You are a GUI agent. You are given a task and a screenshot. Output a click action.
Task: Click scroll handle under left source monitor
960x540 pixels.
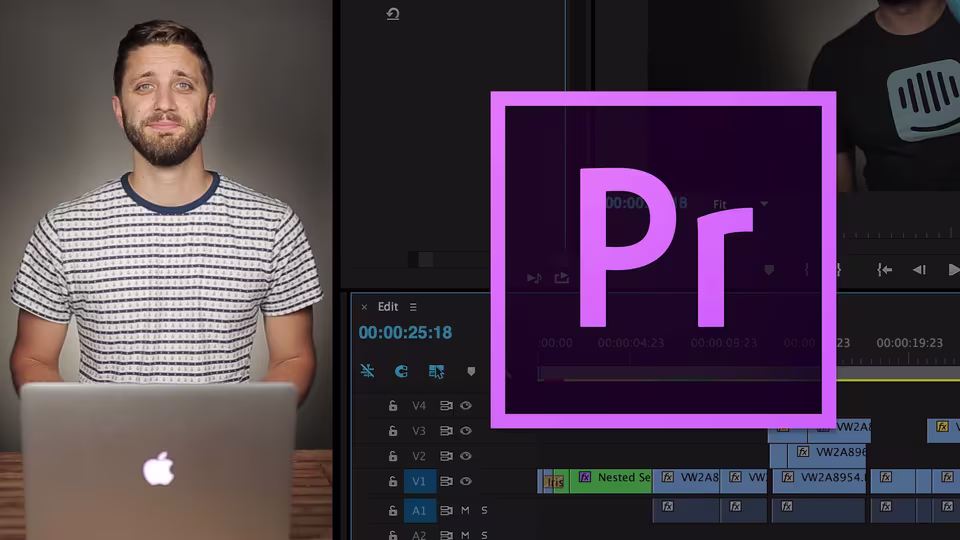426,260
